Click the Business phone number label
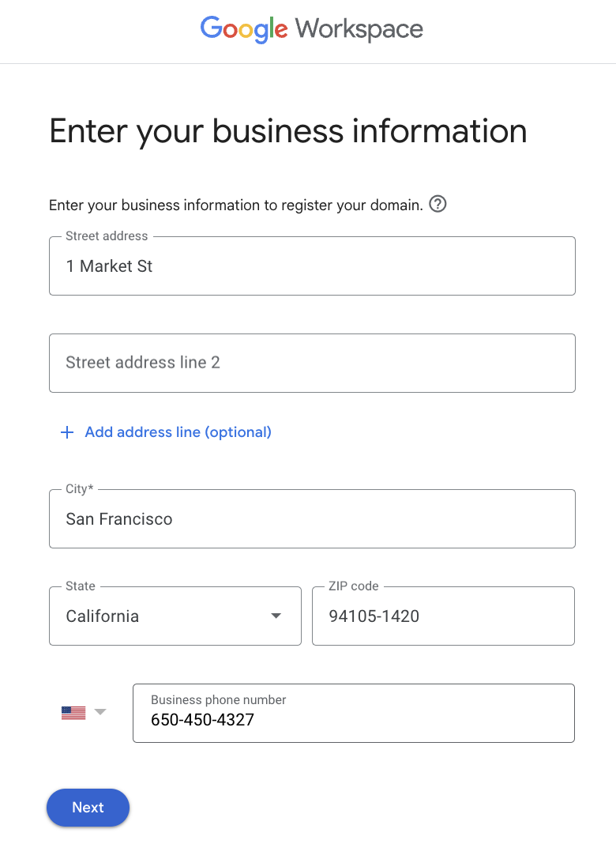Screen dimensions: 616x844 click(x=218, y=699)
